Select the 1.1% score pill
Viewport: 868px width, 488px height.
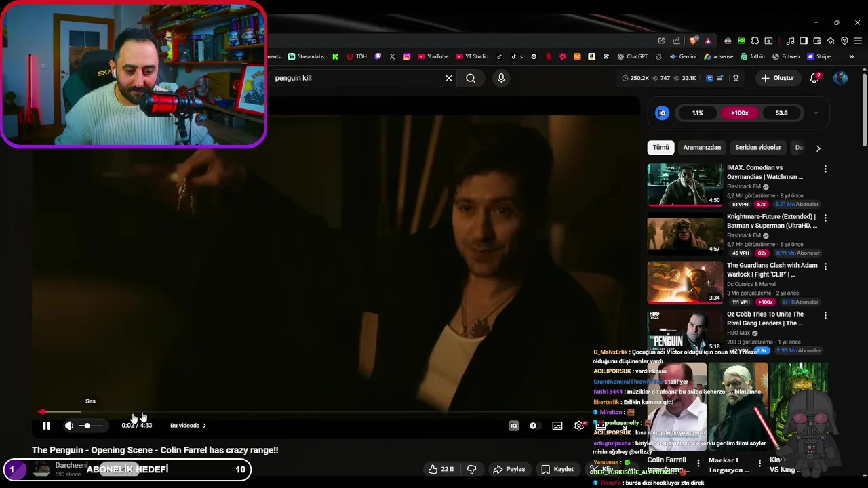tap(698, 113)
